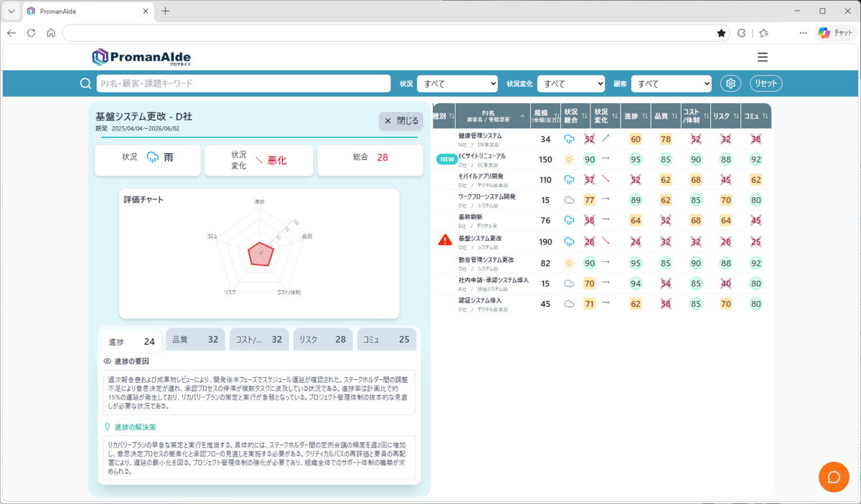Open the 勤怠管理システム更改 project row
The image size is (861, 504).
(x=602, y=263)
